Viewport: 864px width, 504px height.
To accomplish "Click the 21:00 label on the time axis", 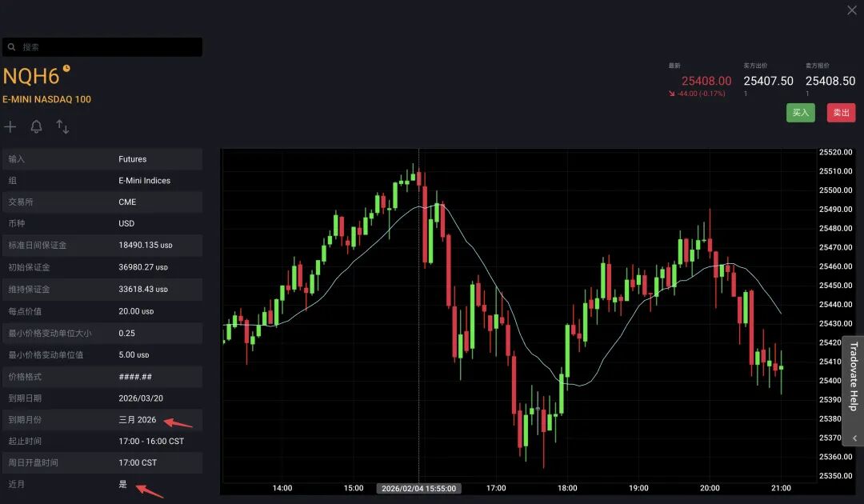I will tap(781, 488).
